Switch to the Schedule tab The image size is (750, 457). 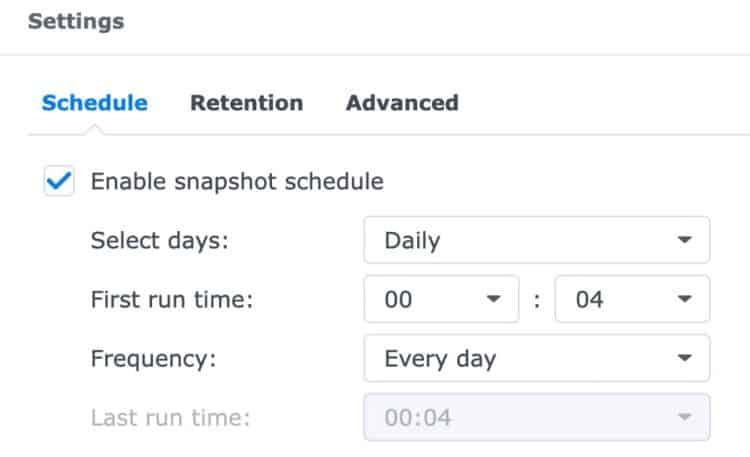click(x=94, y=102)
